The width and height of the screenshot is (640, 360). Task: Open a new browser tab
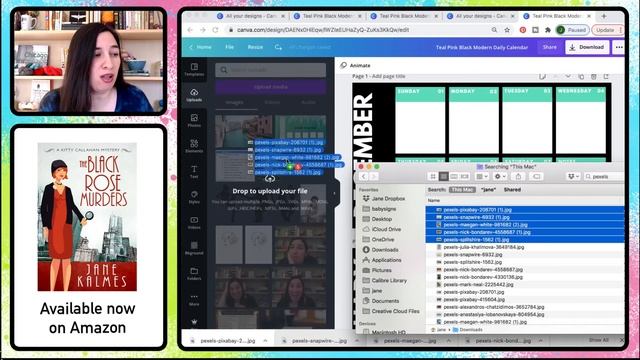point(604,16)
